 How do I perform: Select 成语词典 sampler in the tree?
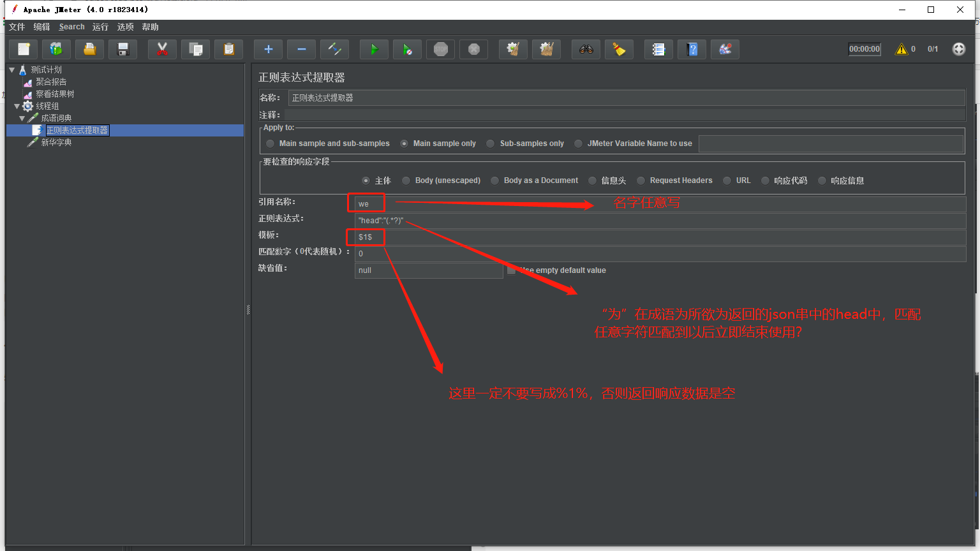pyautogui.click(x=56, y=118)
